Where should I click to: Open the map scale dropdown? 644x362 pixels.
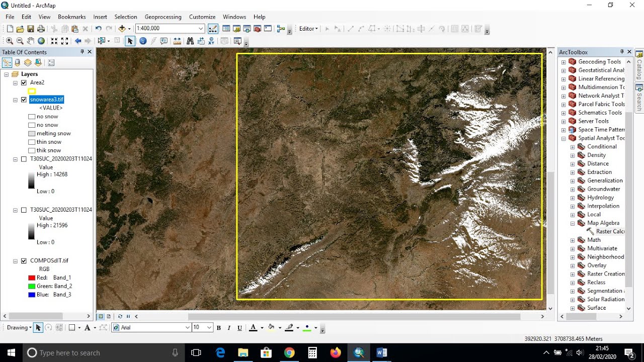coord(201,29)
